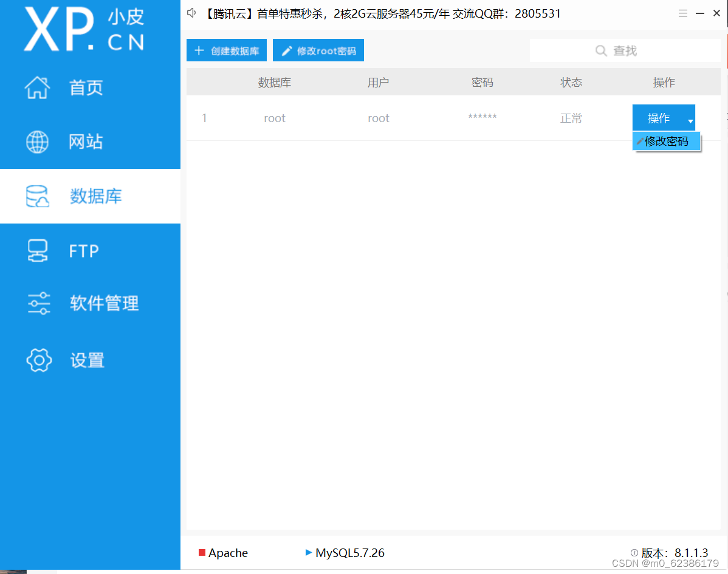Toggle the 版本 info indicator icon
The width and height of the screenshot is (728, 574).
point(634,553)
